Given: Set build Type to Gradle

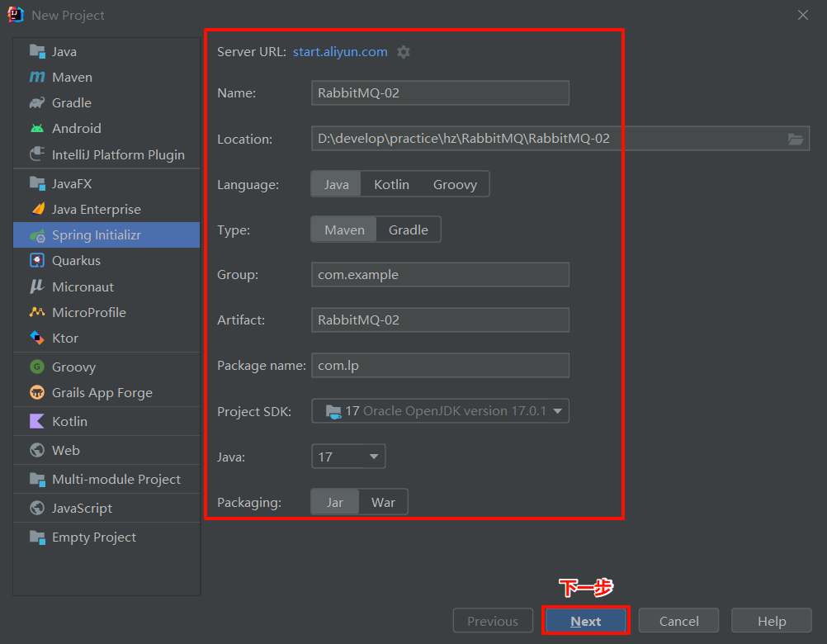Looking at the screenshot, I should pos(408,230).
